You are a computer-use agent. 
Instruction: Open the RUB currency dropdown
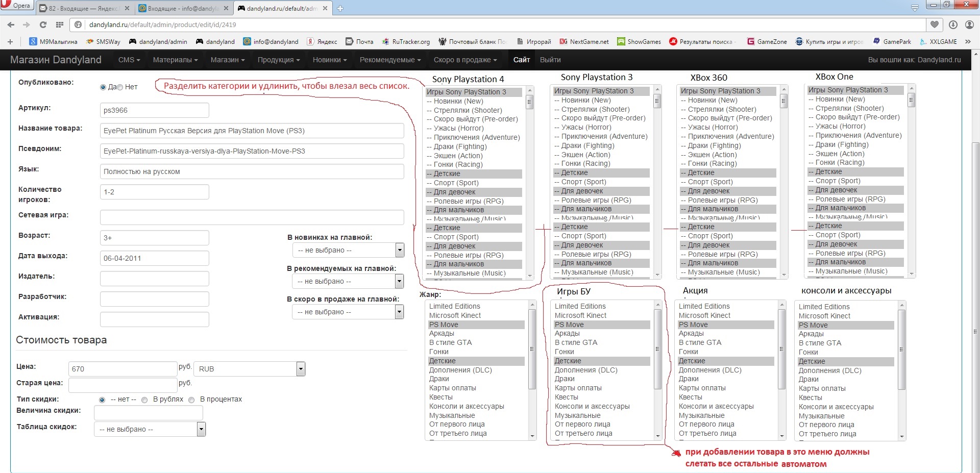249,369
